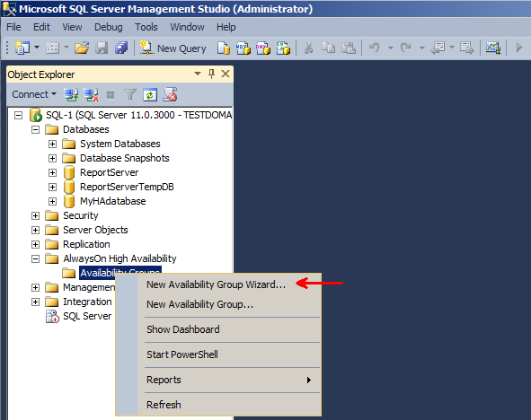
Task: Select the SQL Server Agent node
Action: click(x=87, y=316)
